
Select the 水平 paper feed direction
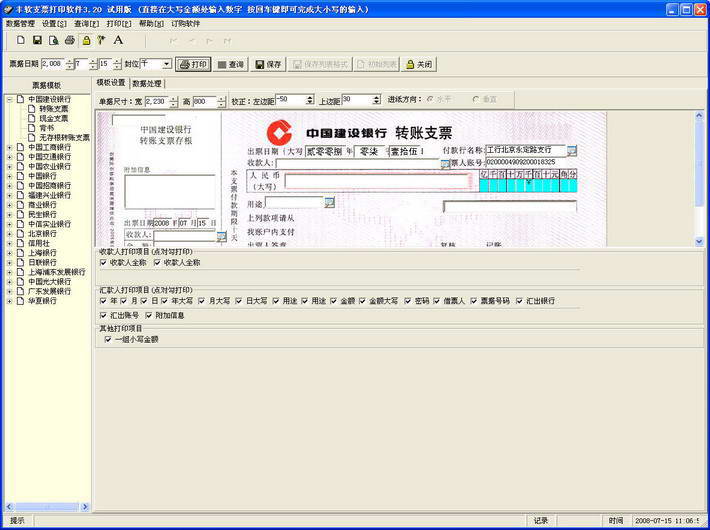pyautogui.click(x=430, y=100)
